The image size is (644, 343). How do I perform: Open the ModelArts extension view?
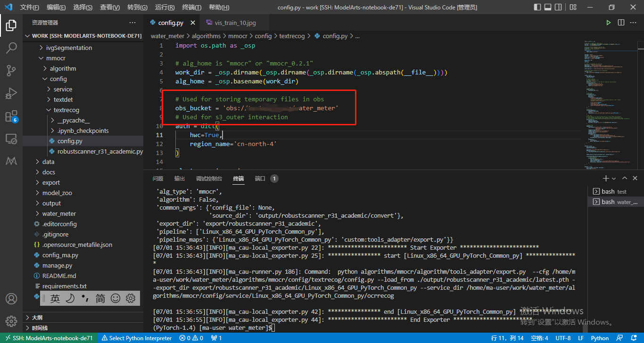[x=11, y=162]
